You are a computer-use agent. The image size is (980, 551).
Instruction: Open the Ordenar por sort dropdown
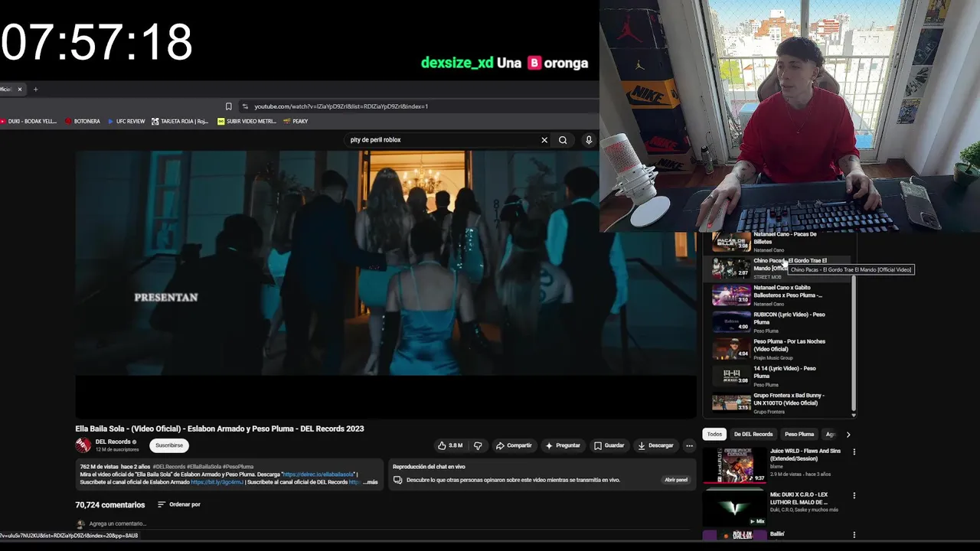178,504
